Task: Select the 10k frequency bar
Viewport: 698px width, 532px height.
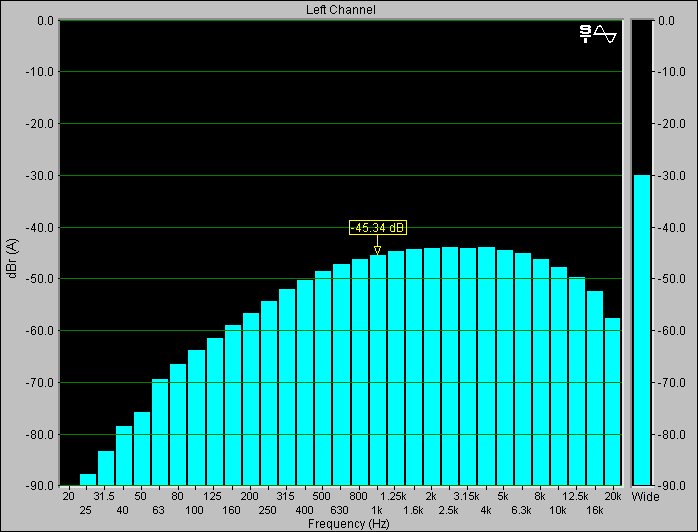Action: click(x=559, y=376)
